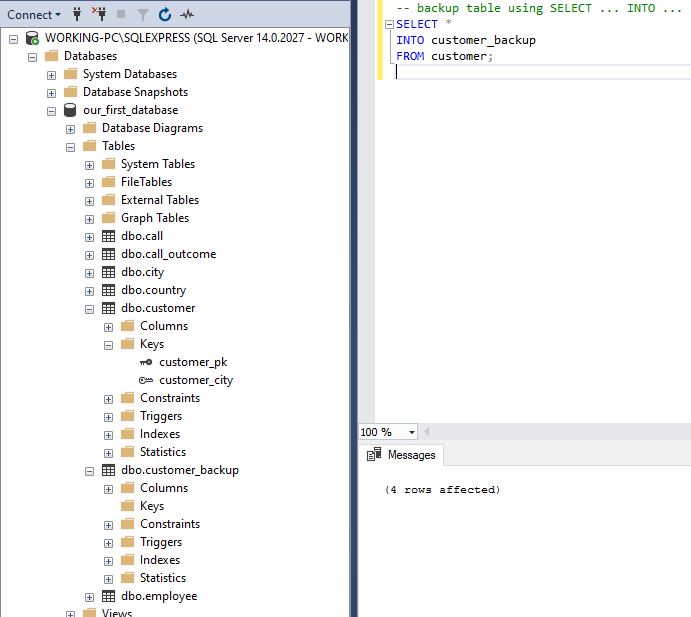Open the 100 % zoom dropdown
This screenshot has height=617, width=691.
tap(412, 432)
